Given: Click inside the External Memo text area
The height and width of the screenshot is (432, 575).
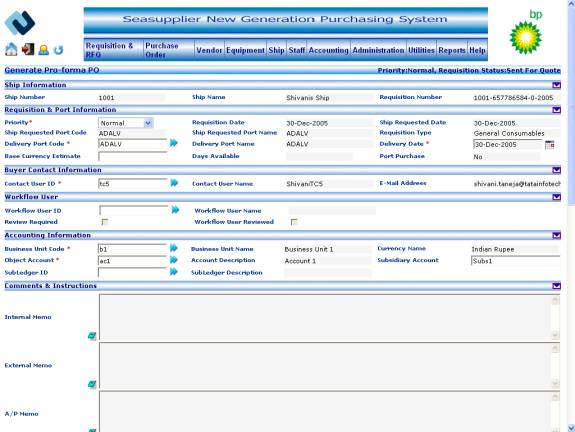Looking at the screenshot, I should coord(325,366).
